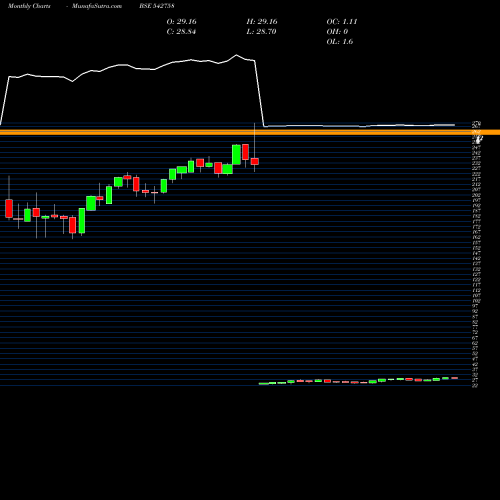Viewport: 500px width, 500px height.
Task: Click the 'Monthly Charts' title text
Action: (x=29, y=6)
